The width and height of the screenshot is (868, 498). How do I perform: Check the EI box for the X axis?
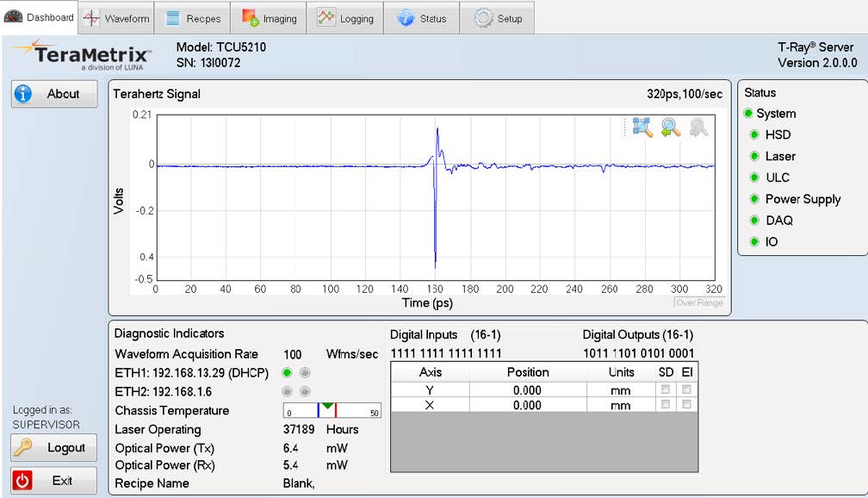(683, 403)
